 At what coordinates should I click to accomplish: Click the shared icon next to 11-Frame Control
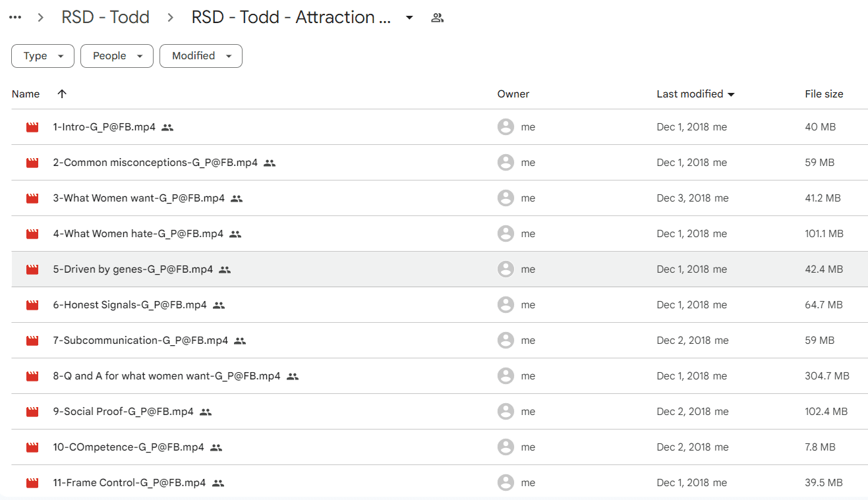pos(218,483)
